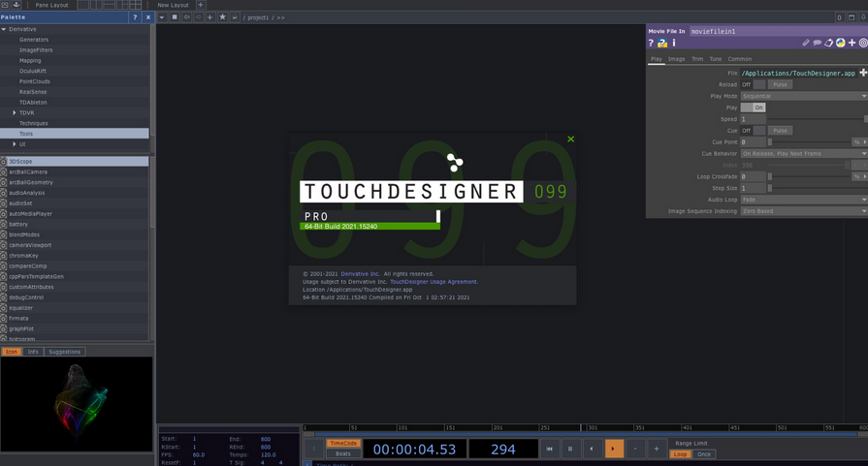Switch to the Image parameter tab
The height and width of the screenshot is (466, 868).
(x=676, y=59)
